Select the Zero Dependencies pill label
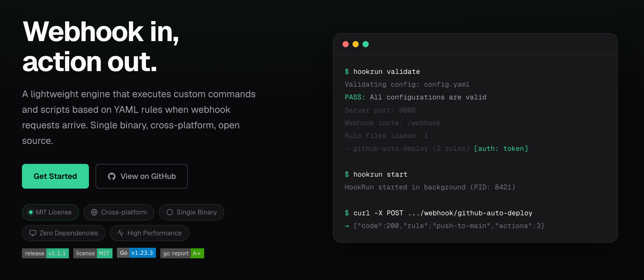Image resolution: width=644 pixels, height=280 pixels. click(69, 233)
